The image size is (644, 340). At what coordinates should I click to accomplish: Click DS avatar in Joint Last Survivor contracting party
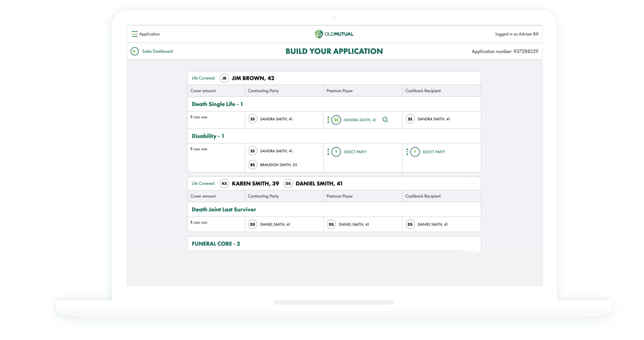click(x=253, y=224)
